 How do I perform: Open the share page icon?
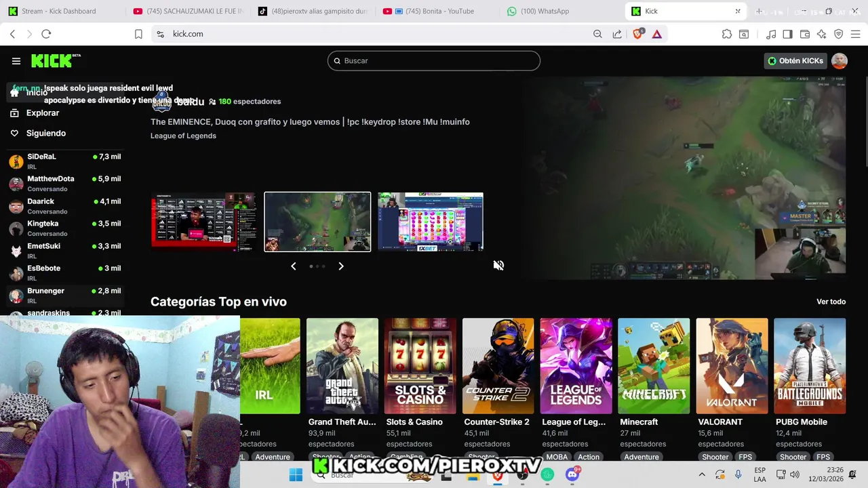click(x=617, y=34)
